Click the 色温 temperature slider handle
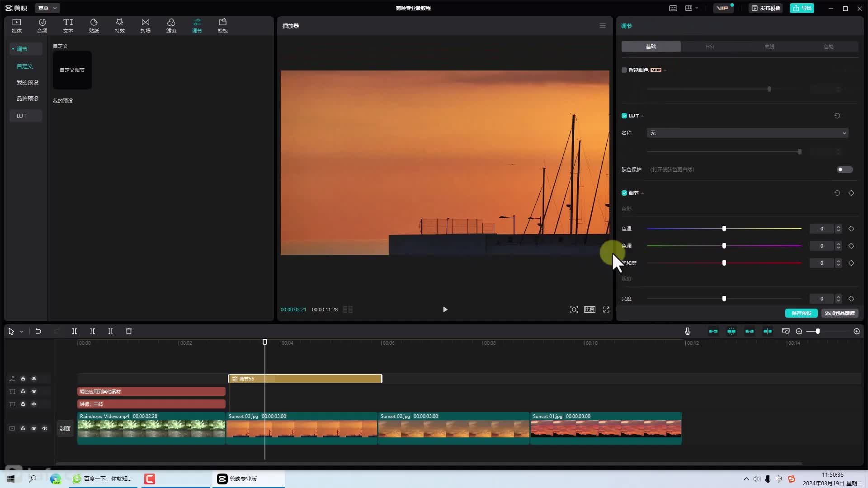Viewport: 868px width, 488px height. pos(724,229)
